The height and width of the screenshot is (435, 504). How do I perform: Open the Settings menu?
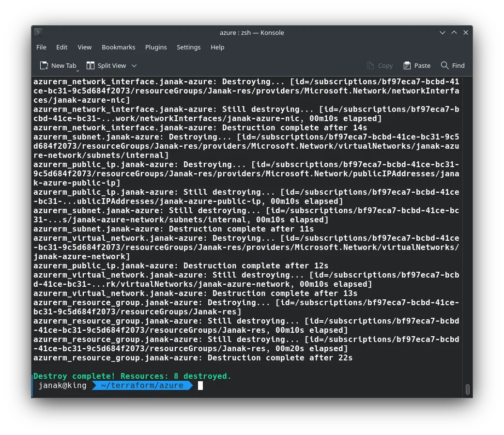tap(188, 47)
